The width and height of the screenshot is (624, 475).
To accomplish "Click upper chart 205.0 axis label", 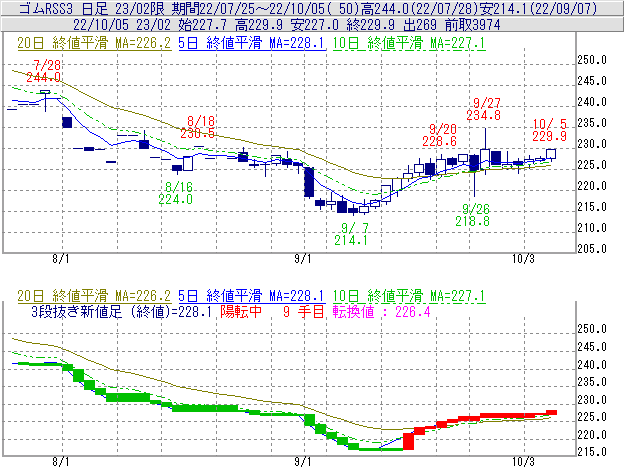I will click(592, 249).
